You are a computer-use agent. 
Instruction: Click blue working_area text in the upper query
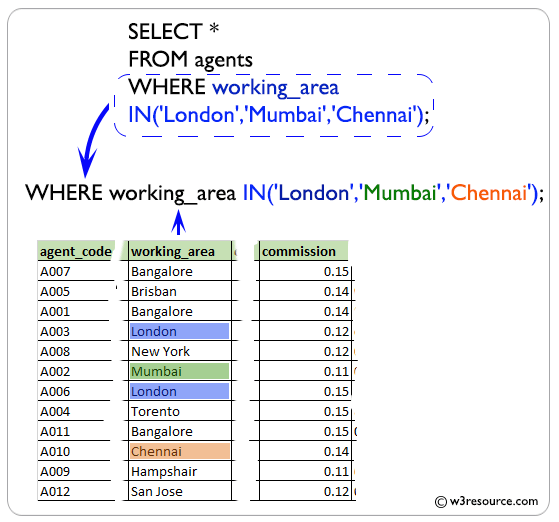pyautogui.click(x=275, y=88)
